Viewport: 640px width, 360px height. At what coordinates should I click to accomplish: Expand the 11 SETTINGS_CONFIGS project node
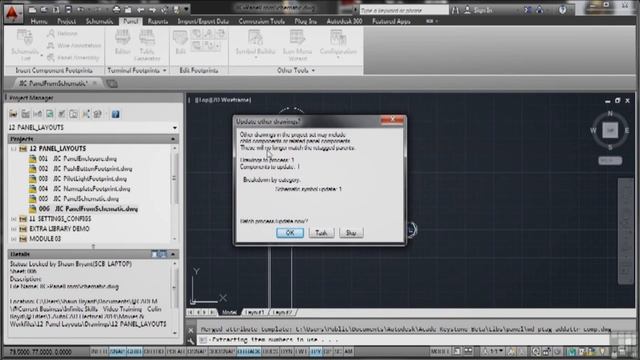click(13, 219)
